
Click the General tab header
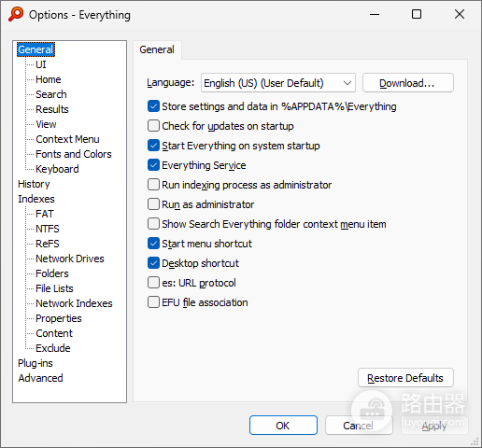pos(157,49)
